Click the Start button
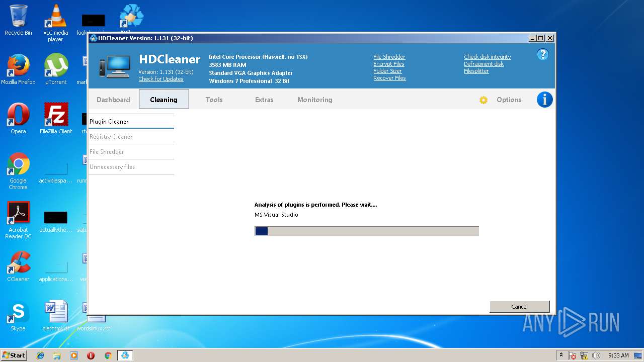 pos(14,355)
